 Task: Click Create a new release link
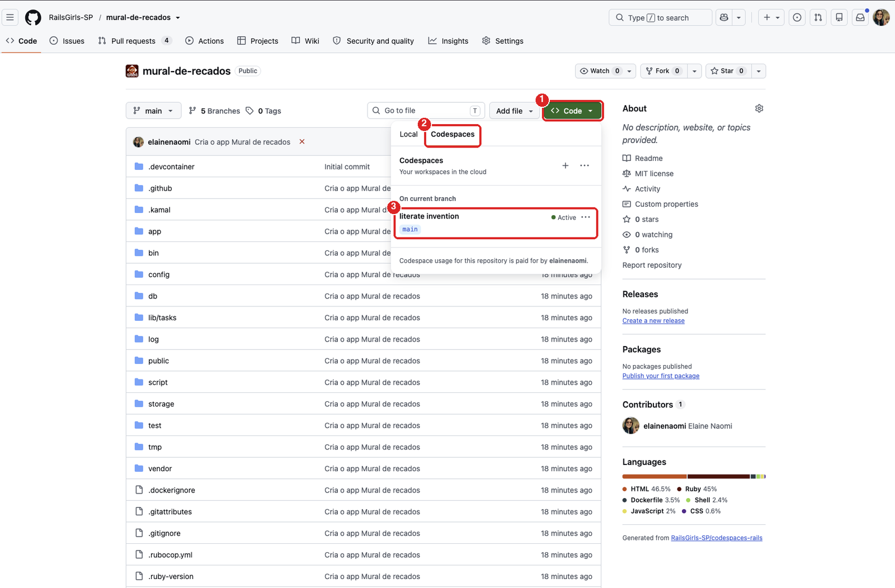(x=653, y=321)
